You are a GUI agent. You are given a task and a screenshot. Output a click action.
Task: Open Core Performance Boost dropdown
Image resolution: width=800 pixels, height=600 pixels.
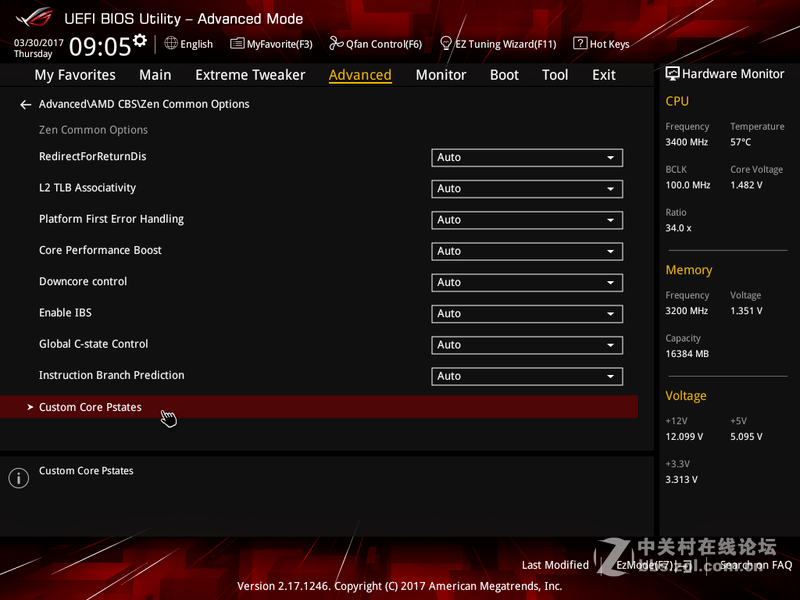(527, 251)
